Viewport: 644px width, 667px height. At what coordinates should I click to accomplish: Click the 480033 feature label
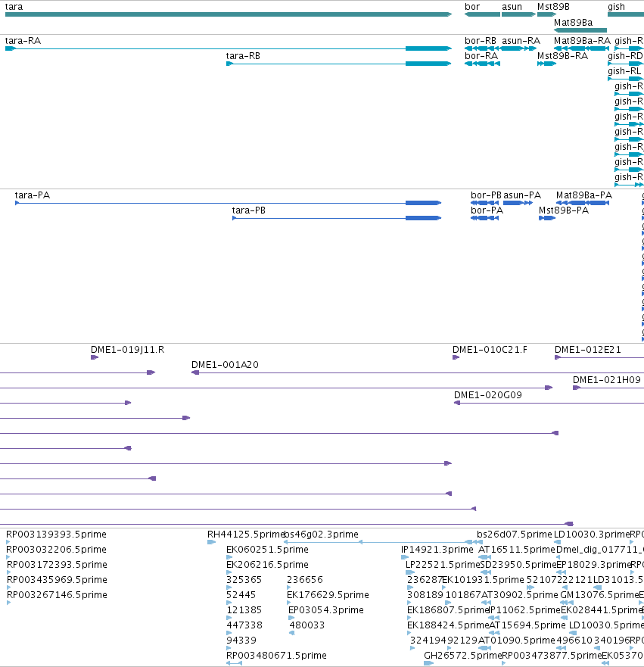tap(307, 625)
